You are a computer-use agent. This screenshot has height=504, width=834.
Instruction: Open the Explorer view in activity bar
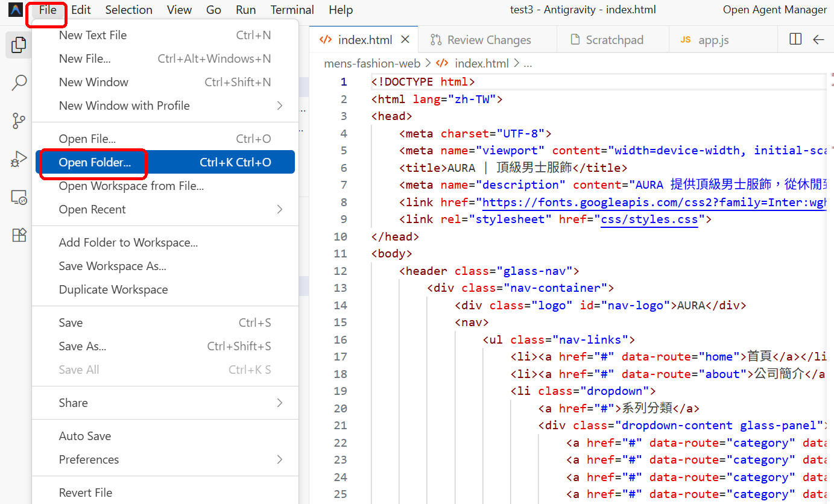(x=19, y=45)
